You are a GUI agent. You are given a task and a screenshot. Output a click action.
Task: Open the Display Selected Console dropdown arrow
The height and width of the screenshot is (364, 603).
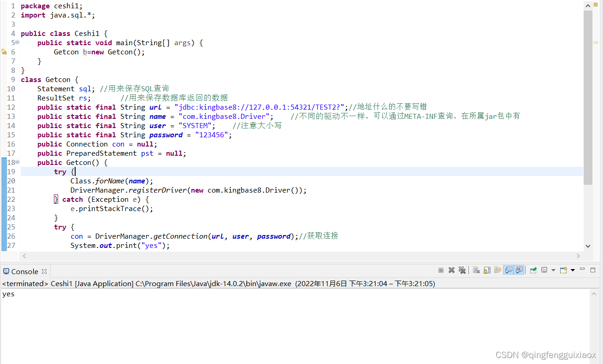pyautogui.click(x=553, y=270)
